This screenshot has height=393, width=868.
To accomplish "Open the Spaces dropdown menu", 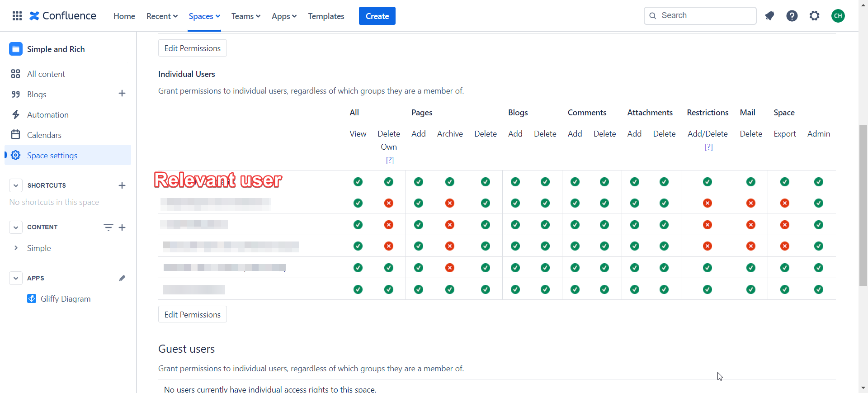I will click(204, 16).
